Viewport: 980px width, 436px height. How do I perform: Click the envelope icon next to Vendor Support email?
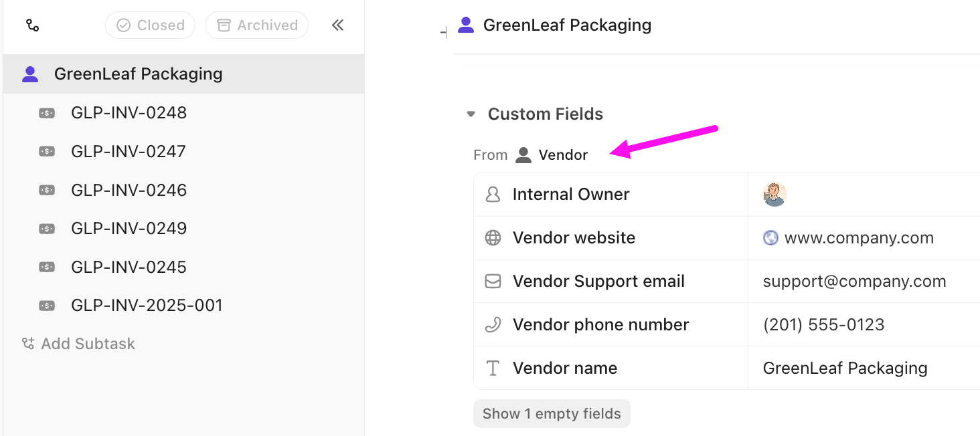493,281
